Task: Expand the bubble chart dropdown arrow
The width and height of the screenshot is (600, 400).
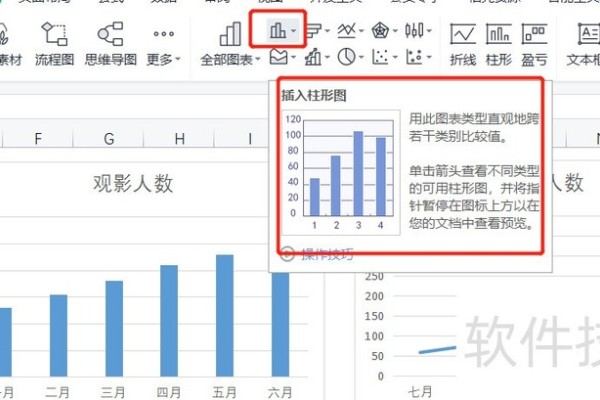Action: tap(429, 57)
